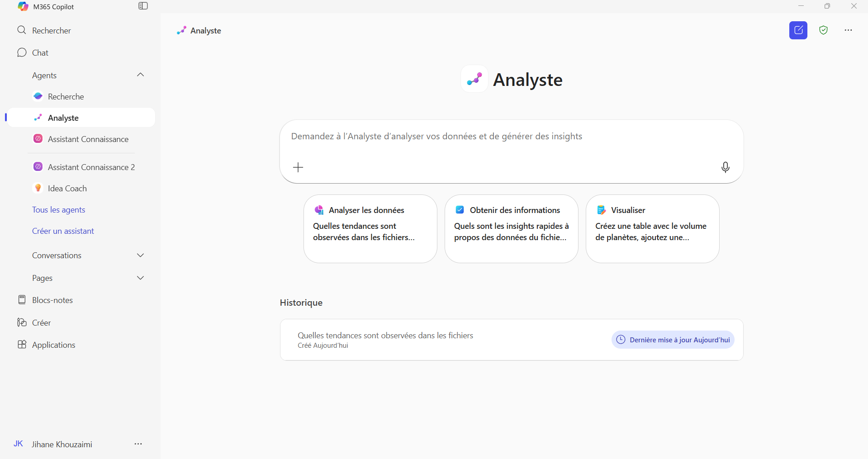Click the Tous les agents link
Screen dimensions: 868x459
coord(58,210)
